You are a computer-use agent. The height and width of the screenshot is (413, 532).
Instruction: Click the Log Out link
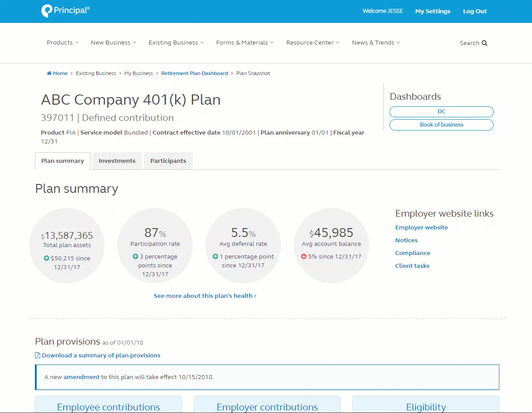click(x=475, y=11)
